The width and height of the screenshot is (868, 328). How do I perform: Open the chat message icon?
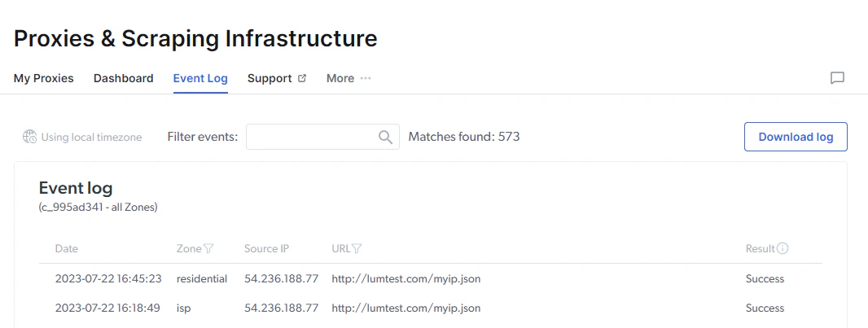coord(837,78)
